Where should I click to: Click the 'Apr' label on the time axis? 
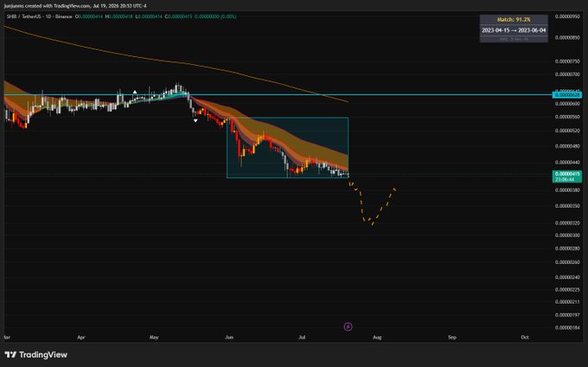point(81,337)
